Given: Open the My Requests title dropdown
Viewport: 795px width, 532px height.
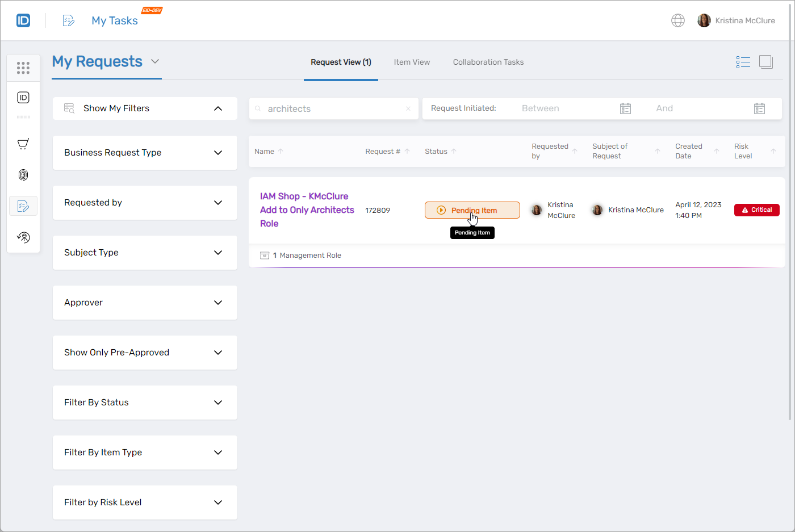Looking at the screenshot, I should pos(155,61).
